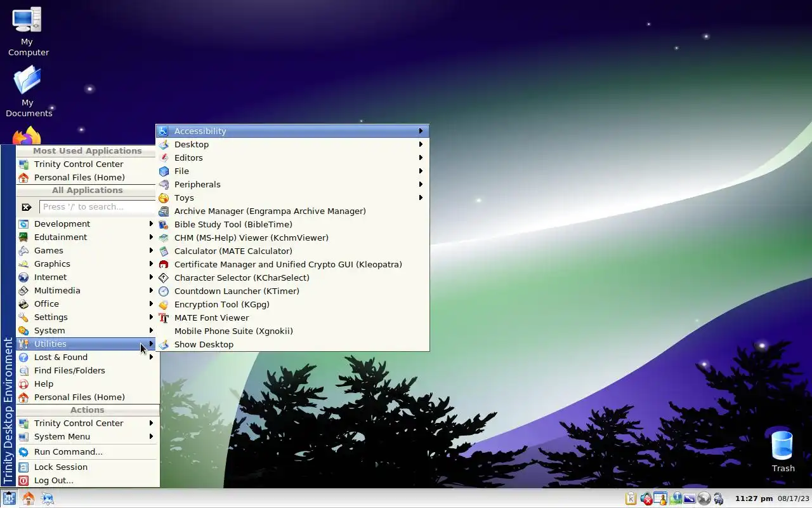Launch MATE Calculator icon
This screenshot has height=508, width=812.
(x=164, y=251)
